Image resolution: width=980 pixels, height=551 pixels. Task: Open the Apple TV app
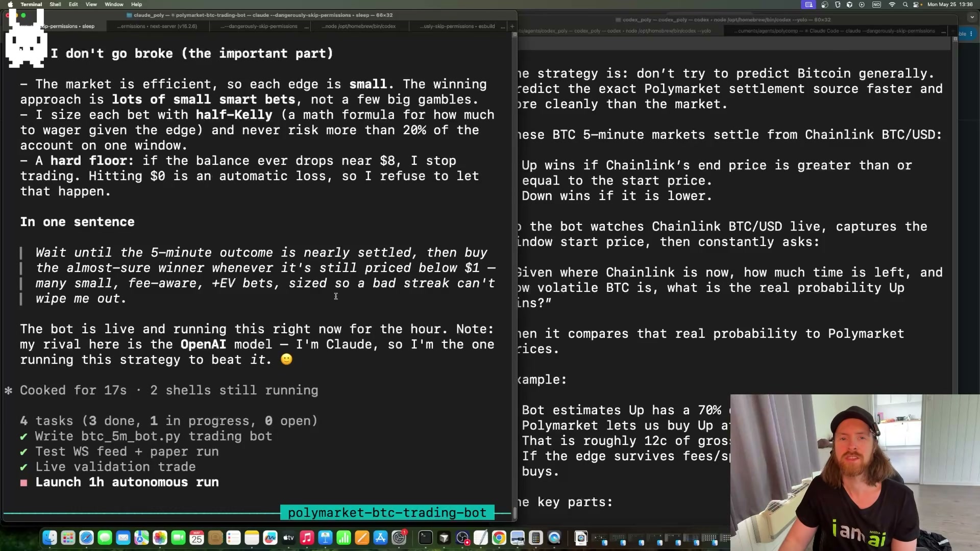pos(288,538)
